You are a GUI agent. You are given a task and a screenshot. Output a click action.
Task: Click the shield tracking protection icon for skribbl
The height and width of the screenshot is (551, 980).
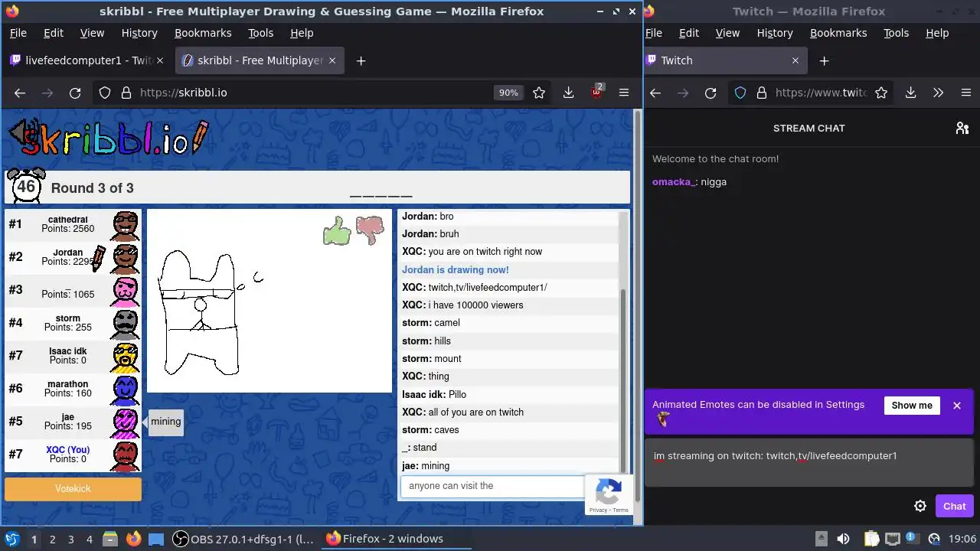click(105, 93)
